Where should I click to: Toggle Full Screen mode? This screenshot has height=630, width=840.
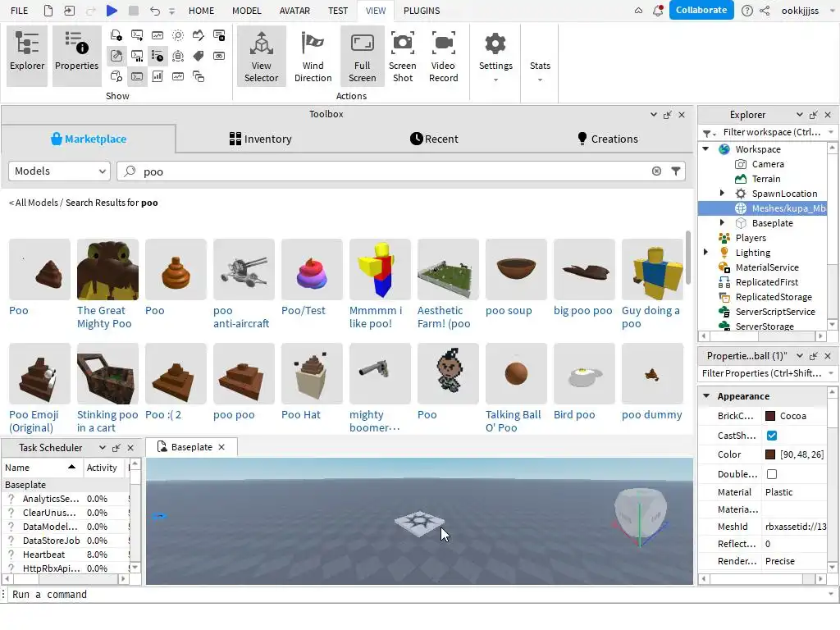click(x=362, y=56)
